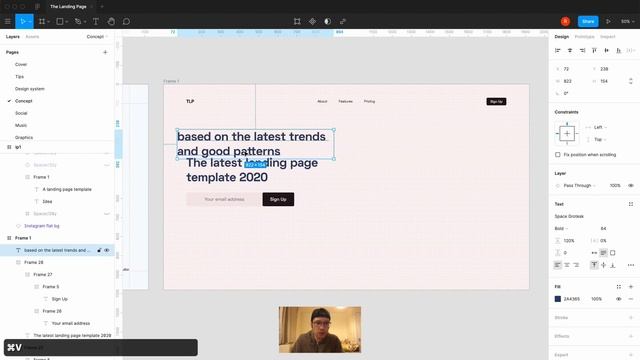This screenshot has height=360, width=640.
Task: Add a new fill with plus
Action: [x=631, y=287]
